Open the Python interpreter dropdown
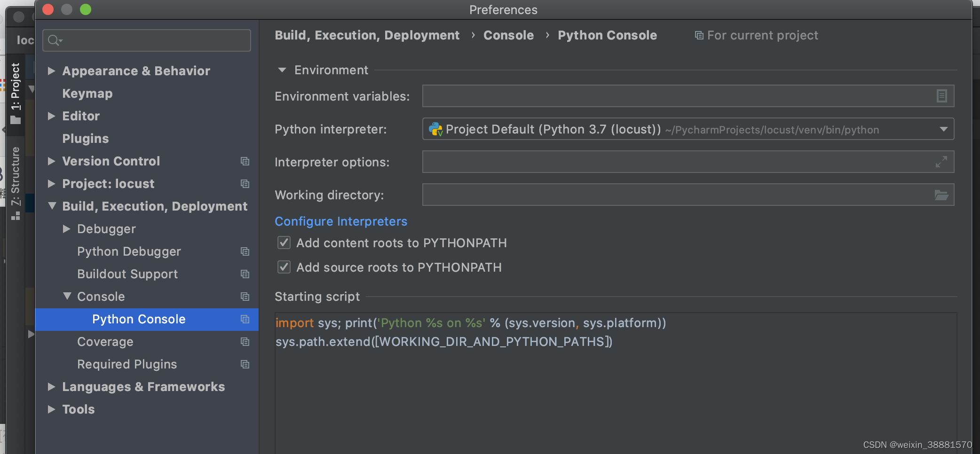The height and width of the screenshot is (454, 980). coord(943,129)
